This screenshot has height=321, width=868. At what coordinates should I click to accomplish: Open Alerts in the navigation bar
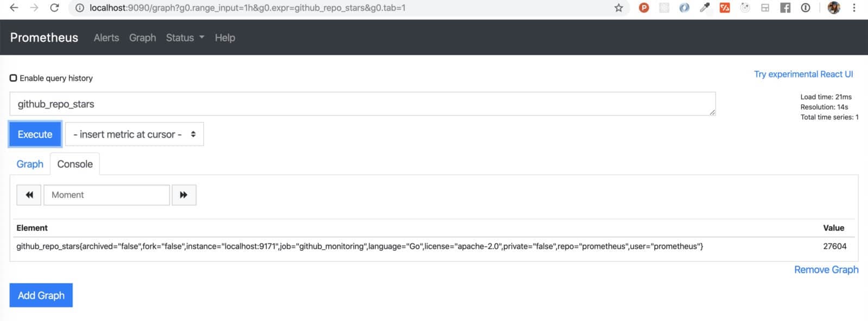[106, 37]
